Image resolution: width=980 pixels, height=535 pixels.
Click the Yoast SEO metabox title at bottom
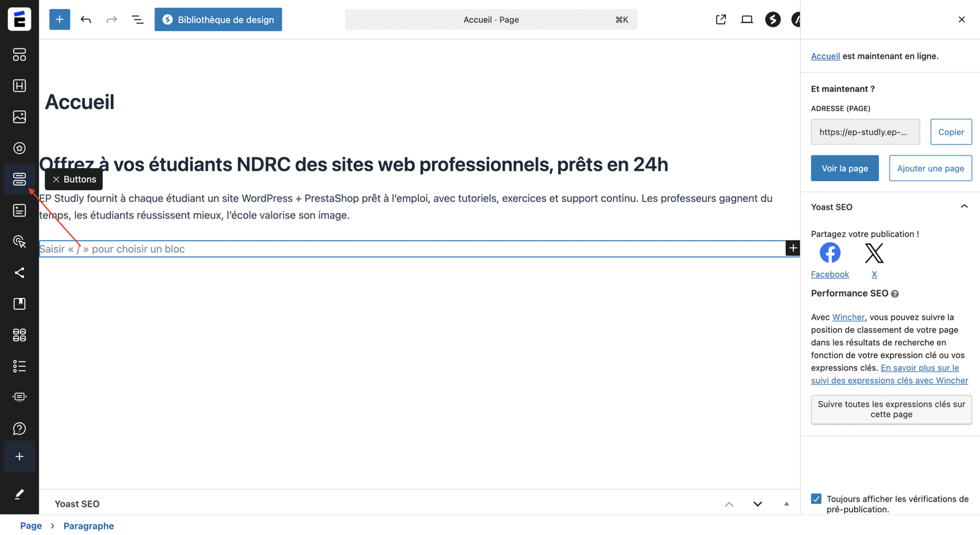click(77, 504)
